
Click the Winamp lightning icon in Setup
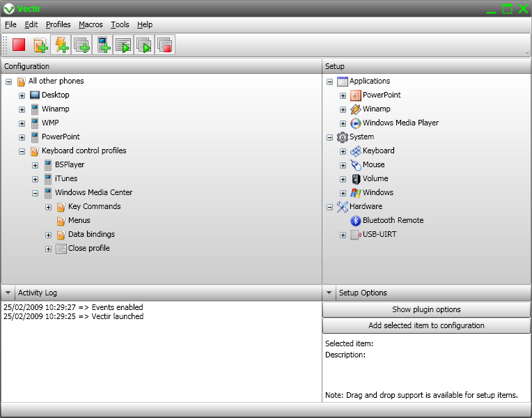point(355,109)
